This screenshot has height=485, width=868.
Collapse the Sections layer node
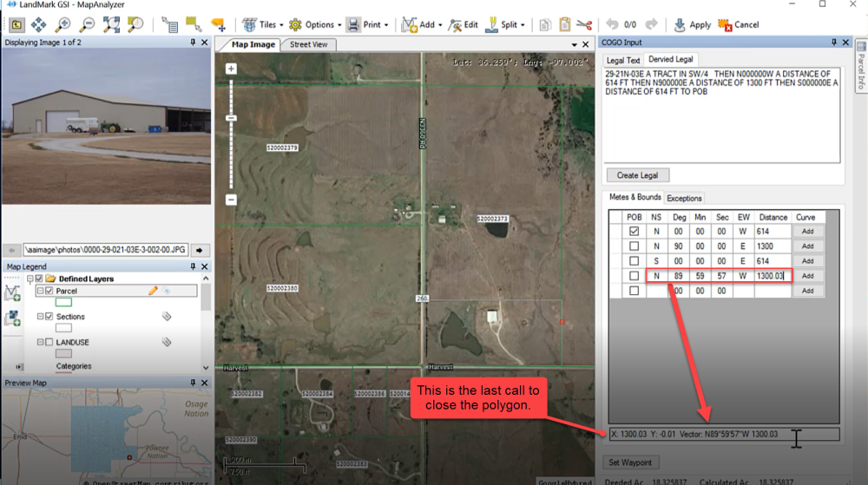(41, 317)
